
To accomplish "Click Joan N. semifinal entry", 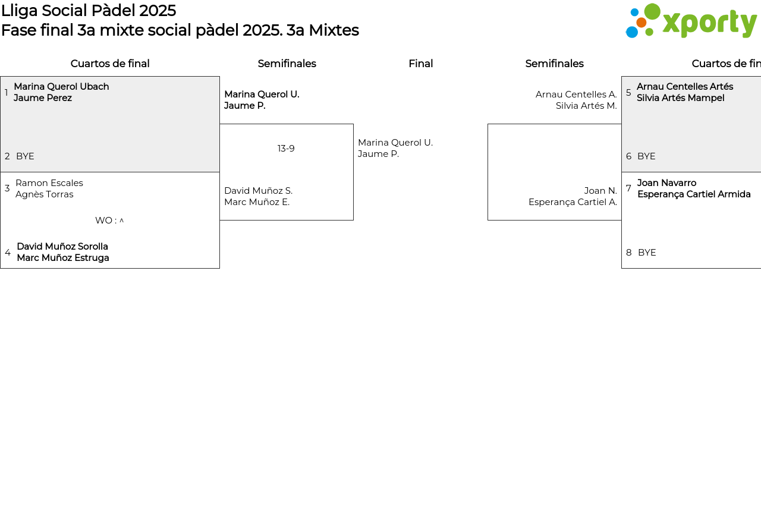I will point(573,196).
